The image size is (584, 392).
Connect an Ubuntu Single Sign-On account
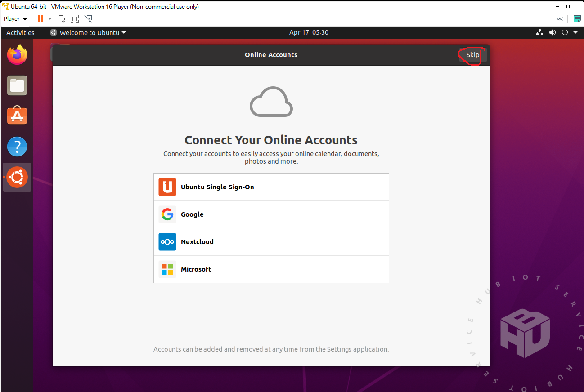(271, 187)
